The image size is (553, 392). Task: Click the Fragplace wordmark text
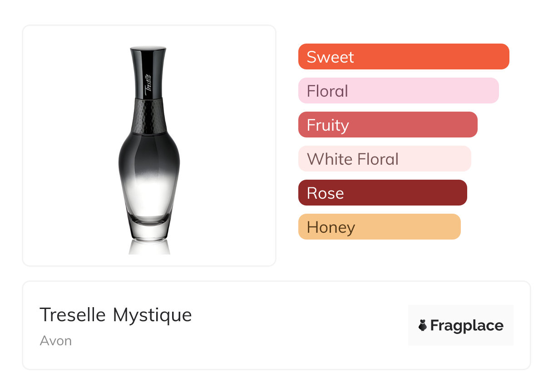point(467,325)
